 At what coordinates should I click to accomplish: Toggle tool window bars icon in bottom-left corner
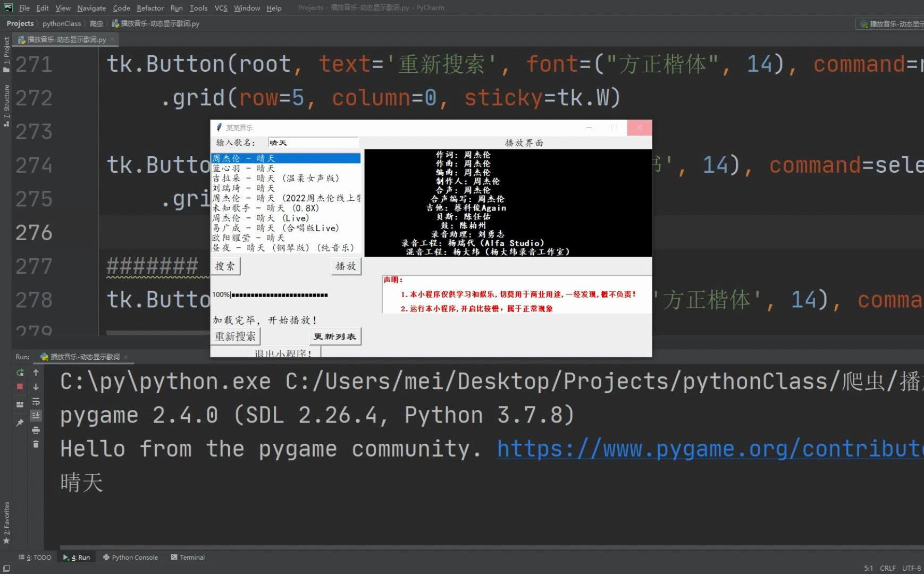click(x=6, y=568)
